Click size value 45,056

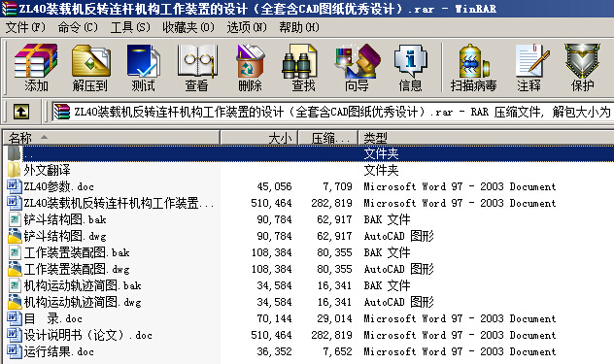point(275,186)
